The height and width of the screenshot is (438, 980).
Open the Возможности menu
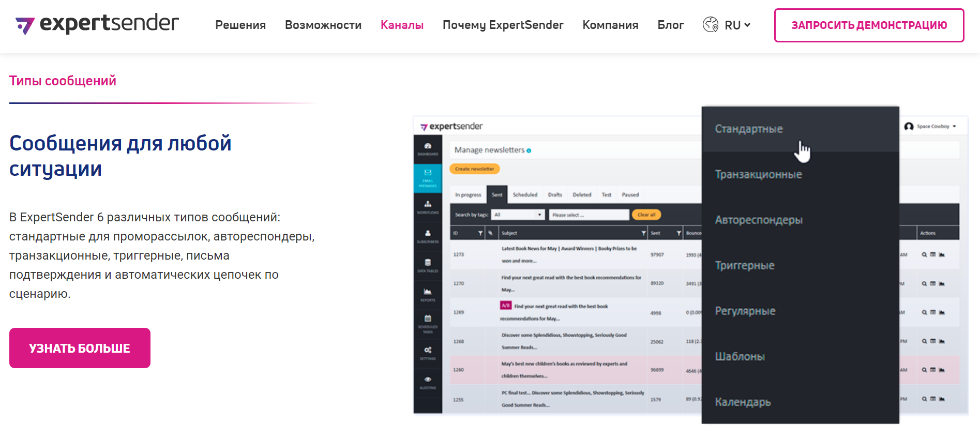click(x=323, y=25)
